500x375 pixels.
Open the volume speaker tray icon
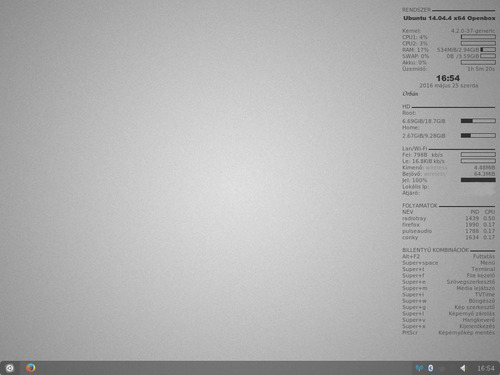tap(463, 368)
